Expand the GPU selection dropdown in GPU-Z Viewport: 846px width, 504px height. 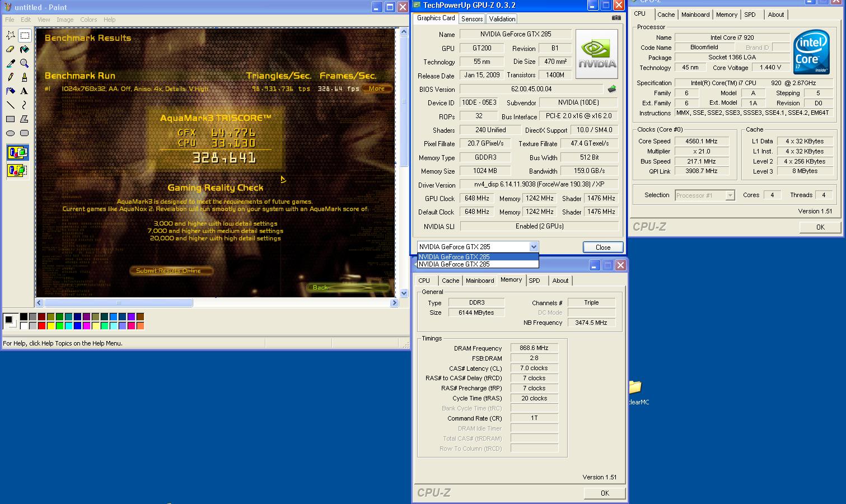click(x=533, y=247)
